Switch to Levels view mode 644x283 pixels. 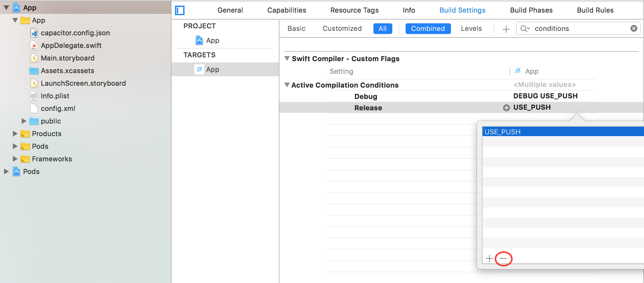(x=471, y=29)
